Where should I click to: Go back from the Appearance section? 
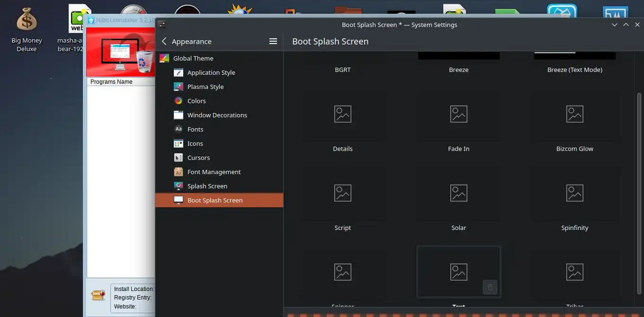(x=164, y=42)
